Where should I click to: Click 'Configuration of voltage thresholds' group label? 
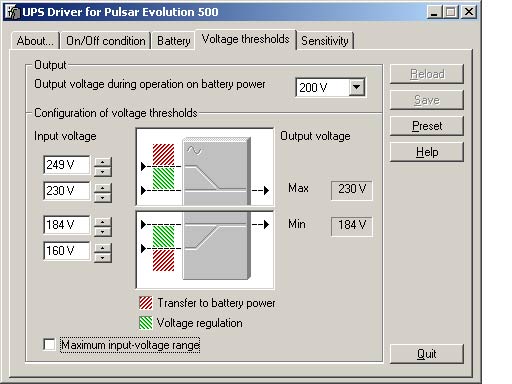click(x=116, y=113)
